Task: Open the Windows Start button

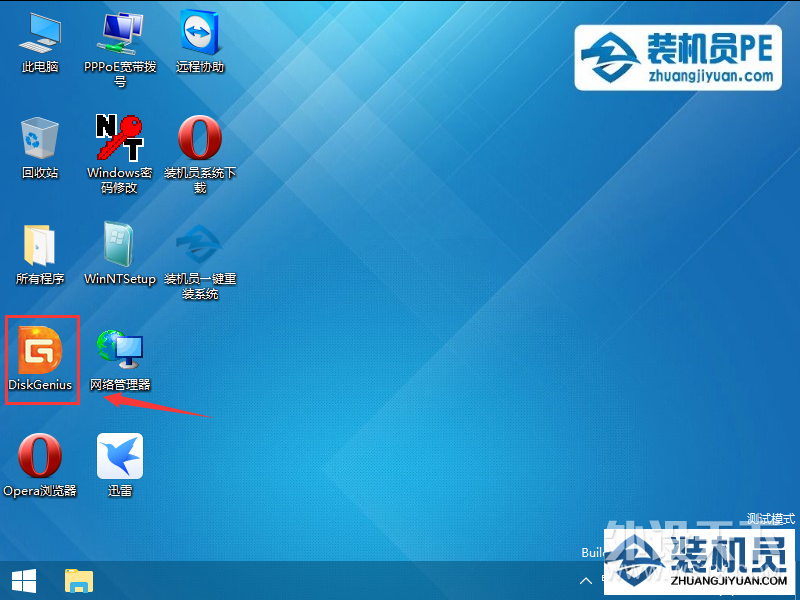Action: [24, 581]
